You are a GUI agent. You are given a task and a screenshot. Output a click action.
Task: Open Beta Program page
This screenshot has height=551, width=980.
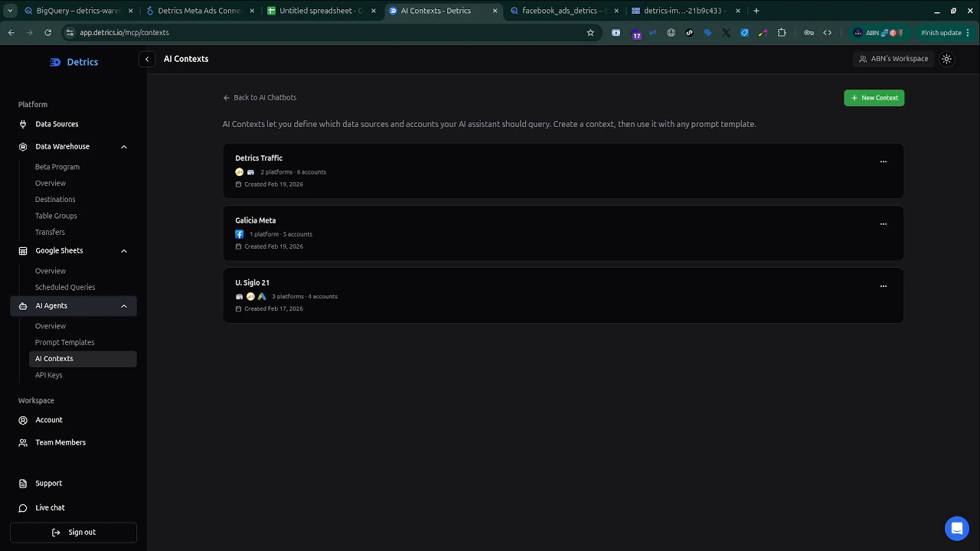pos(57,167)
